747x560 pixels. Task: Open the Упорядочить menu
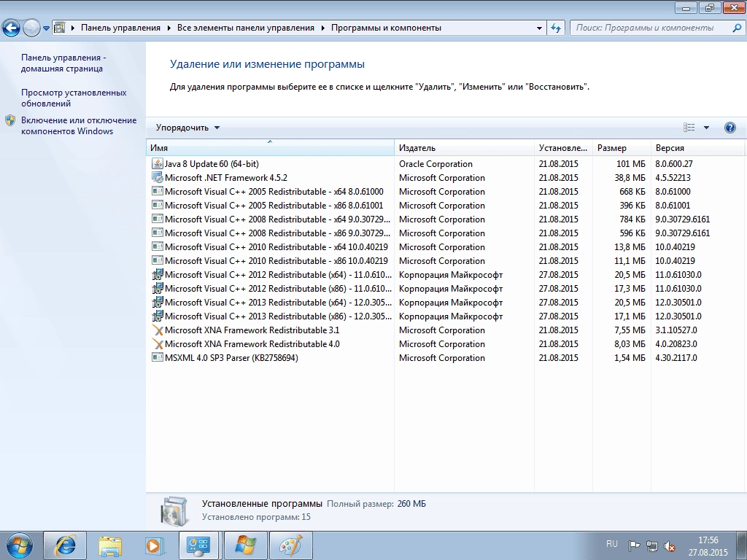(x=187, y=128)
